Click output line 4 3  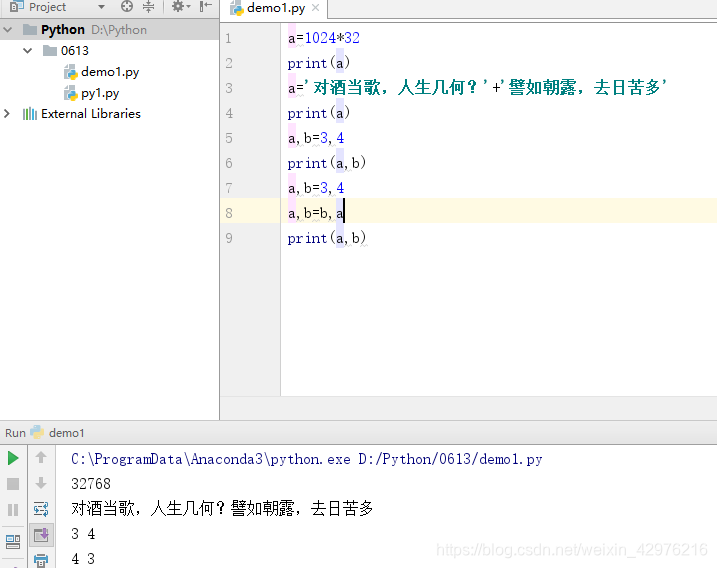coord(83,558)
